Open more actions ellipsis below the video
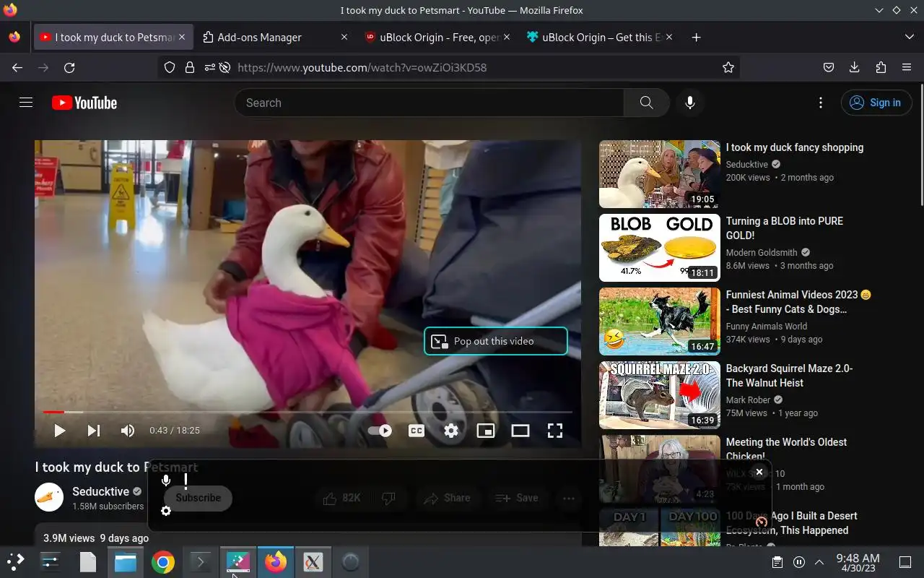This screenshot has height=578, width=924. click(x=569, y=498)
